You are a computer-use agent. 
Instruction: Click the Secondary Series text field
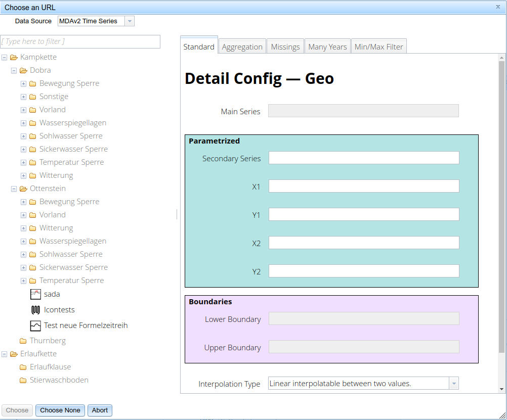coord(363,158)
